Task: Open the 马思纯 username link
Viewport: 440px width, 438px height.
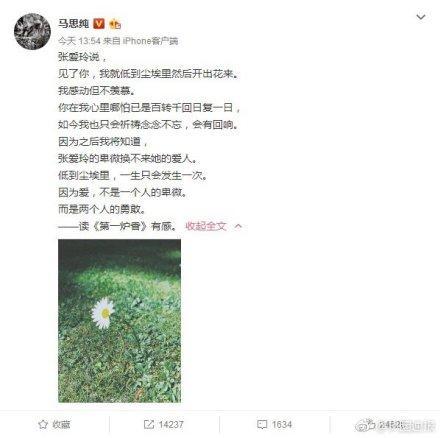Action: point(74,23)
